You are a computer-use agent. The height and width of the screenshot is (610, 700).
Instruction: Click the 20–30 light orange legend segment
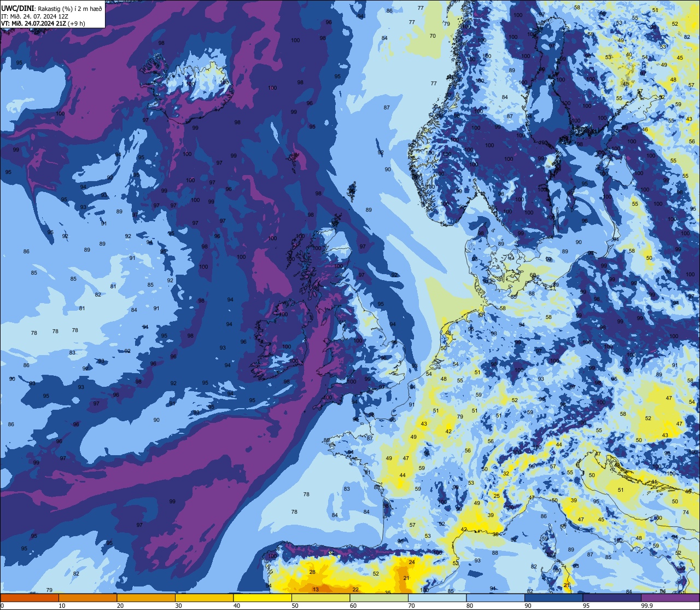click(146, 597)
